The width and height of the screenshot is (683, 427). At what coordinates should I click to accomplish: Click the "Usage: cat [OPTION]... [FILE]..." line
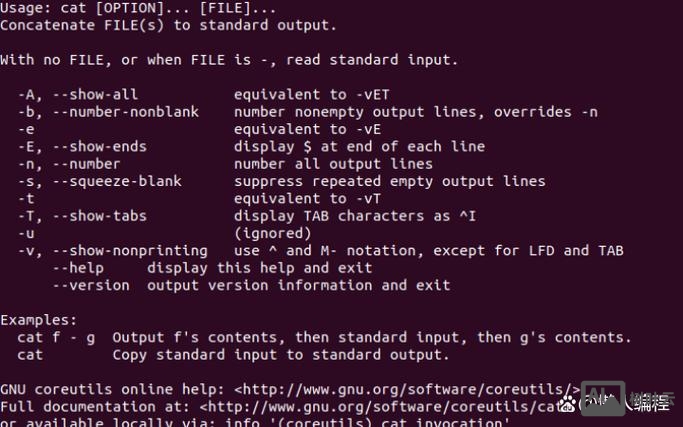point(138,8)
